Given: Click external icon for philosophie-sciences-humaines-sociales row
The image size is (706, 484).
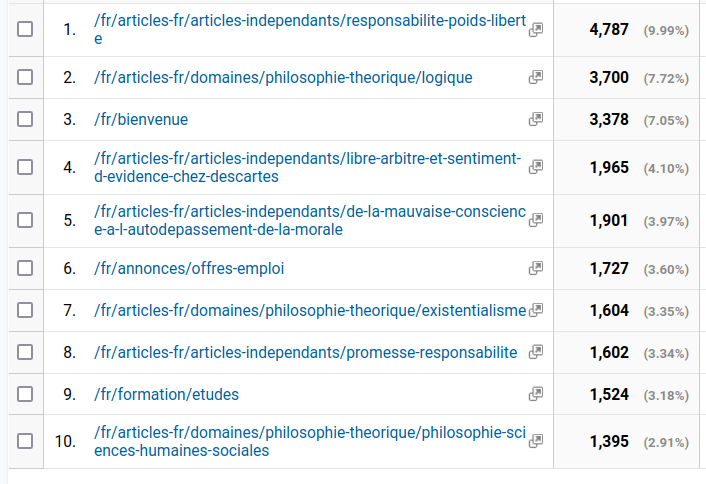Looking at the screenshot, I should [535, 441].
